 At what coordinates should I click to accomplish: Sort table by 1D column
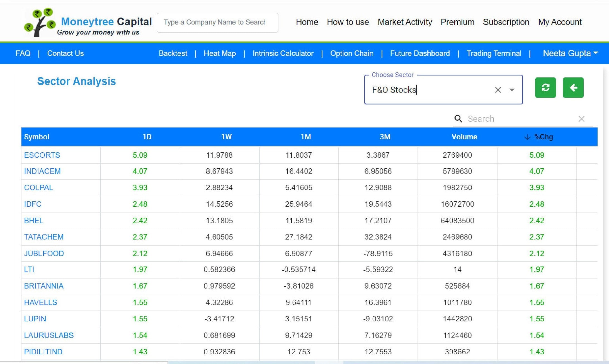tap(147, 137)
